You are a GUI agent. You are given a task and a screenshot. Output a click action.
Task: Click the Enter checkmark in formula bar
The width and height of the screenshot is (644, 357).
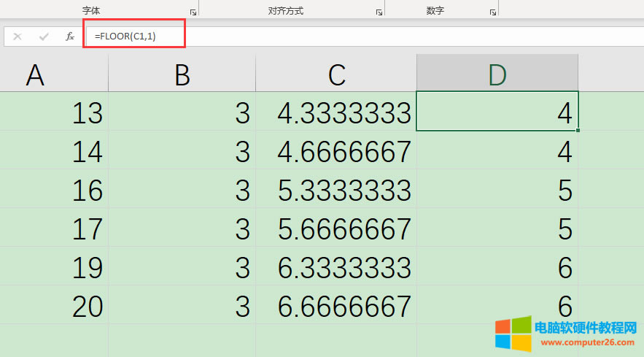point(44,36)
